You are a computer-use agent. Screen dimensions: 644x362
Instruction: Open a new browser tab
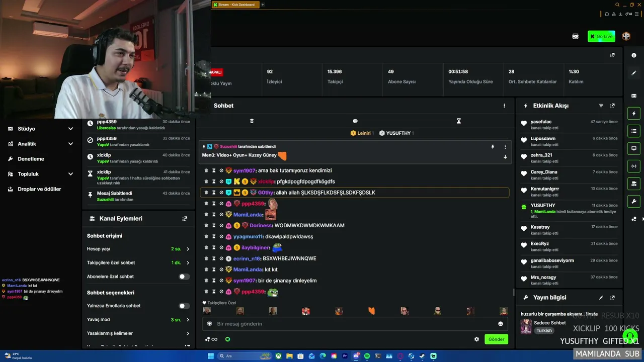pos(263,5)
